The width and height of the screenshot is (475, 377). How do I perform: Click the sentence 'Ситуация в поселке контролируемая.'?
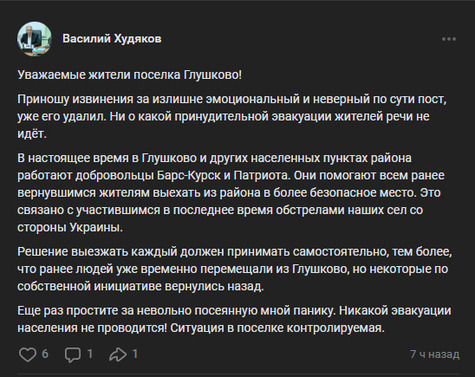pyautogui.click(x=278, y=328)
